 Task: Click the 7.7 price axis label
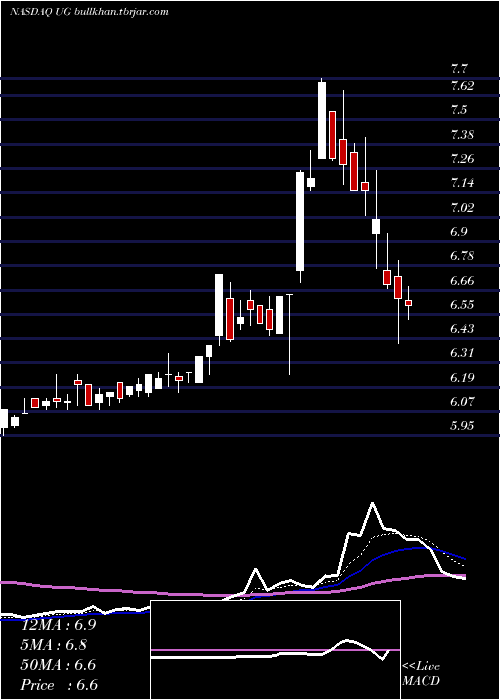pos(459,69)
